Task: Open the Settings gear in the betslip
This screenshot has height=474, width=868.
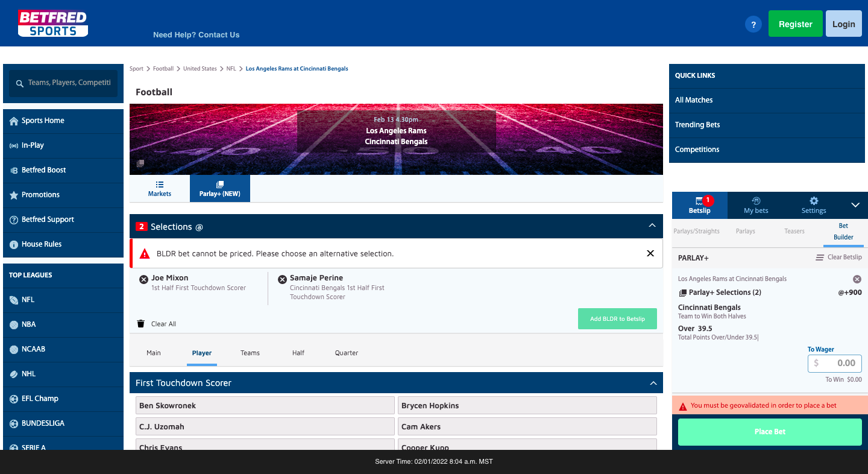Action: 813,201
